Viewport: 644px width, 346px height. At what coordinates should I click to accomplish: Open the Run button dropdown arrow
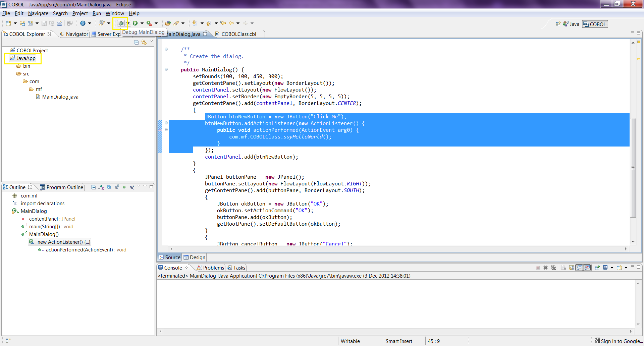tap(142, 23)
